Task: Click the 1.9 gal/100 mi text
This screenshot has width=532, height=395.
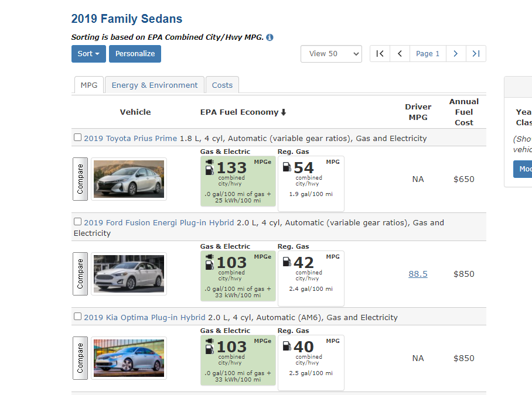Action: click(311, 194)
